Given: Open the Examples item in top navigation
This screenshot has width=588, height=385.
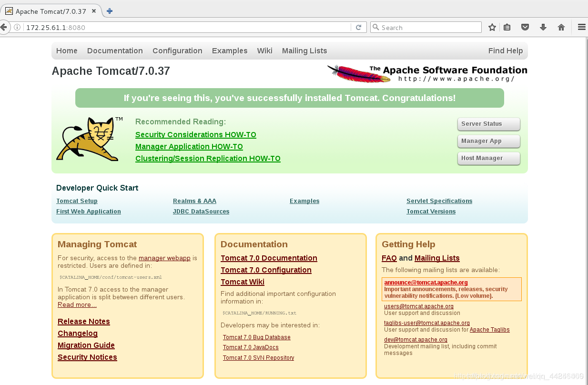Looking at the screenshot, I should click(x=230, y=51).
